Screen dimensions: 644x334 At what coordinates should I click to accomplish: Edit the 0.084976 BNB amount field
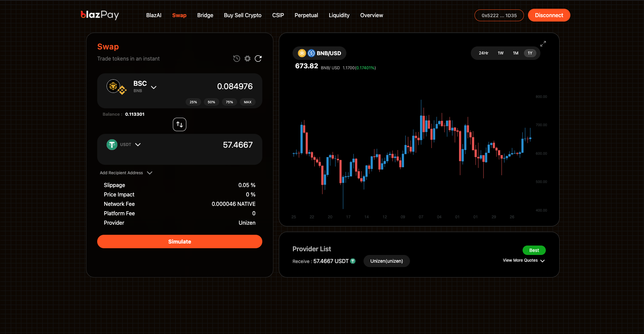pyautogui.click(x=235, y=86)
